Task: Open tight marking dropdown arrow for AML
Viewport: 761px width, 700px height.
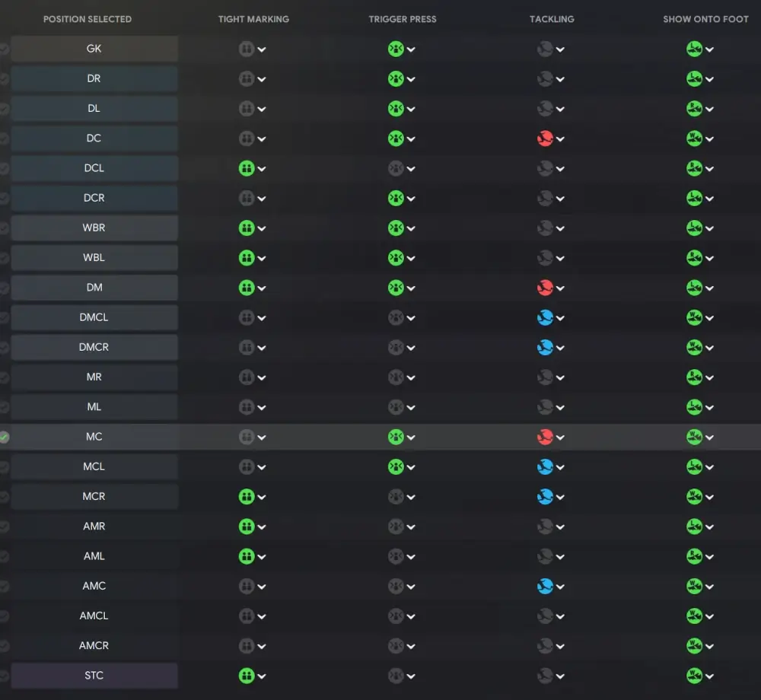Action: click(262, 556)
